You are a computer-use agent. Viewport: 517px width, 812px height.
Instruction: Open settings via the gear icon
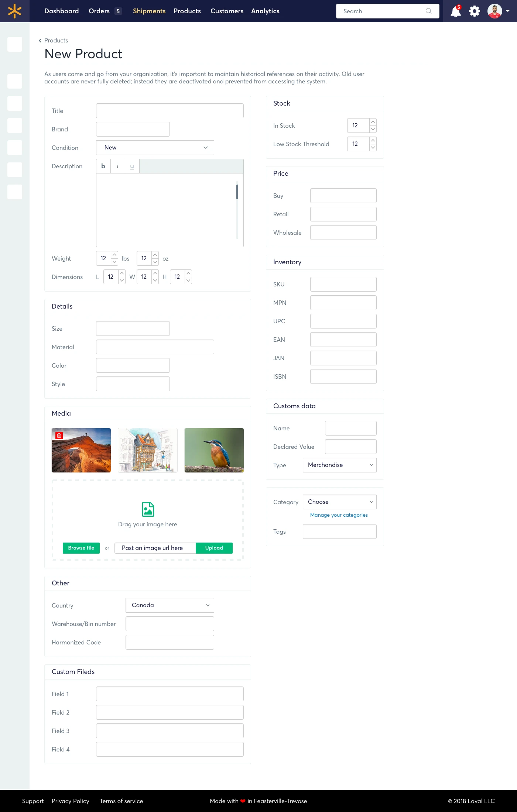click(475, 11)
